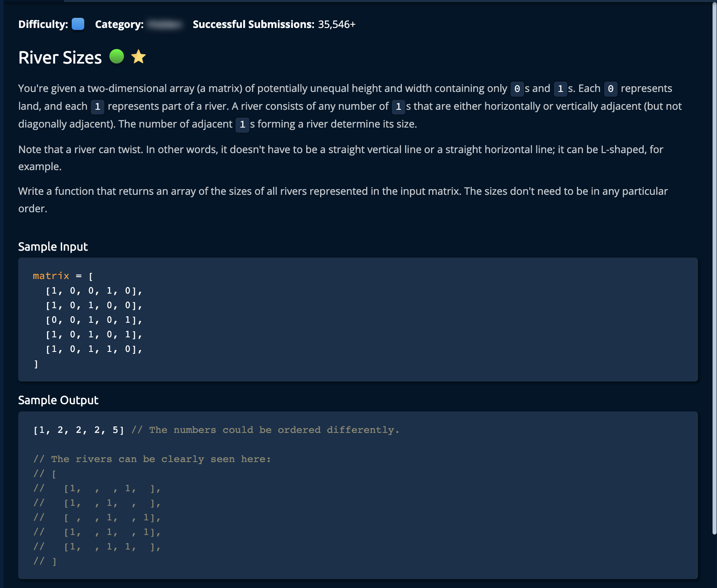
Task: Click the green completion status circle
Action: 117,56
